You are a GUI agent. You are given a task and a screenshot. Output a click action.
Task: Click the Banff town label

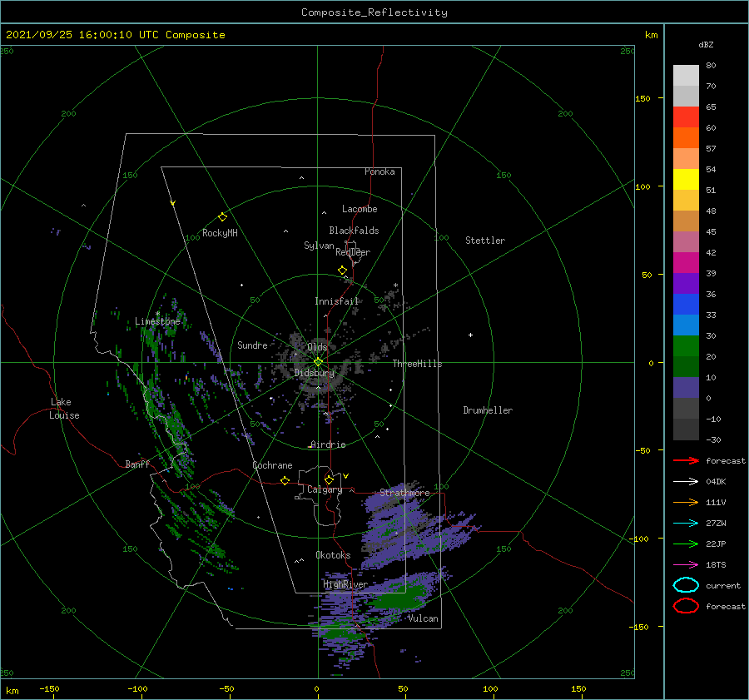137,464
